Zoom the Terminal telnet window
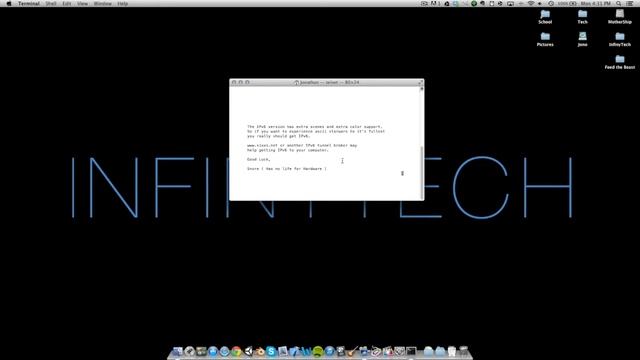The width and height of the screenshot is (640, 360). pyautogui.click(x=247, y=82)
